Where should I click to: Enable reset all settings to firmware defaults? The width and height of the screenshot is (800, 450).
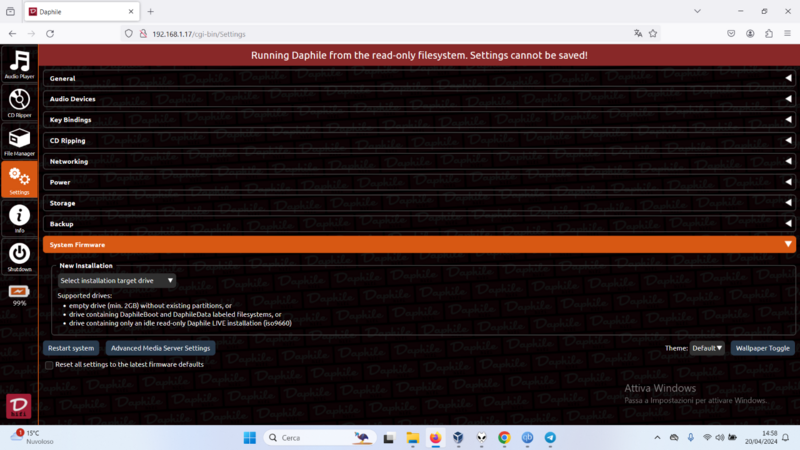click(x=49, y=365)
